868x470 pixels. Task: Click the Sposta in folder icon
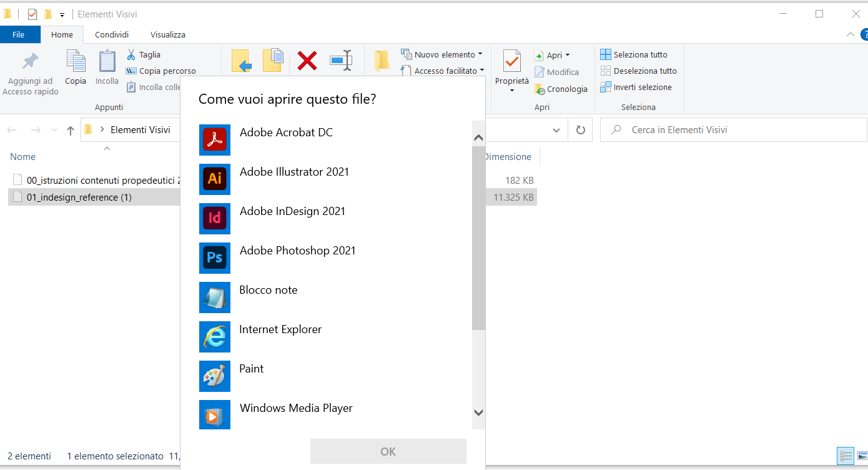coord(241,61)
